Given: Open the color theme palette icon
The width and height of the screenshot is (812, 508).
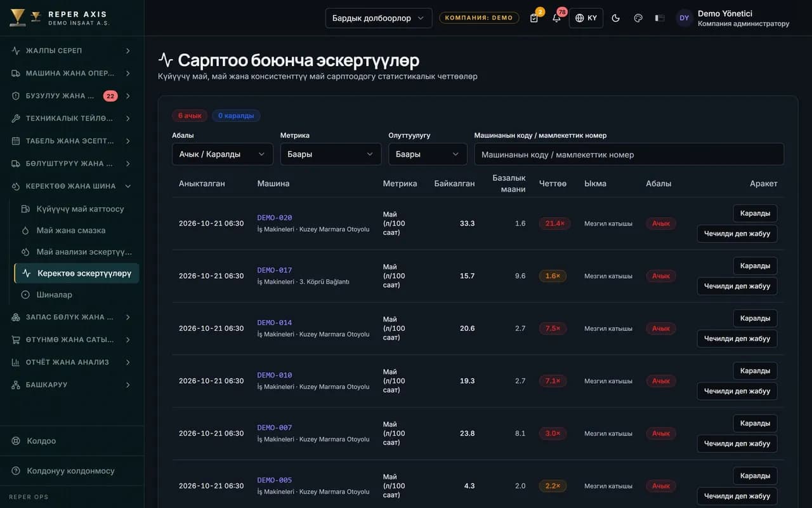Looking at the screenshot, I should pos(638,18).
